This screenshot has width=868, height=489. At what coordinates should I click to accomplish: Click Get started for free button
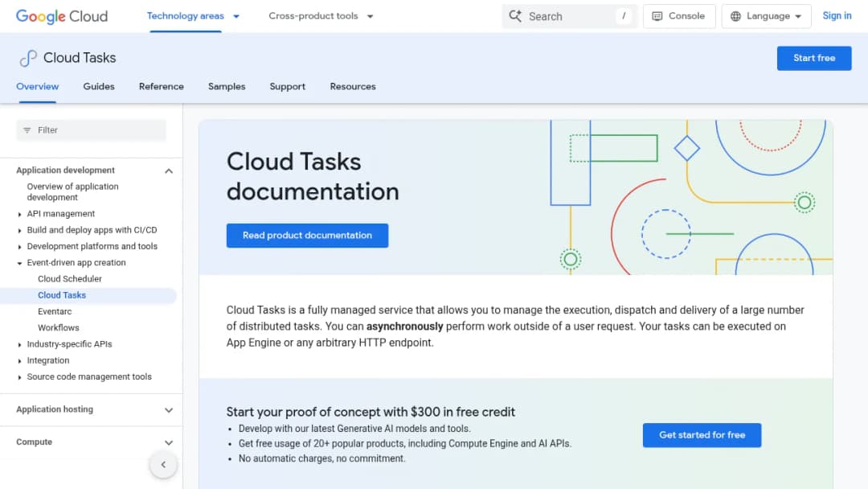click(x=702, y=435)
